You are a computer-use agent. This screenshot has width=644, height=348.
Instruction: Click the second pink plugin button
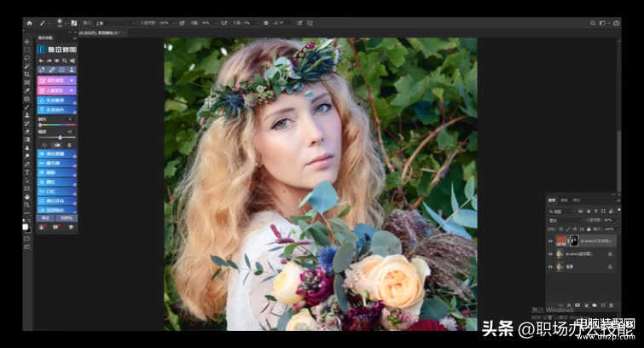pos(56,90)
